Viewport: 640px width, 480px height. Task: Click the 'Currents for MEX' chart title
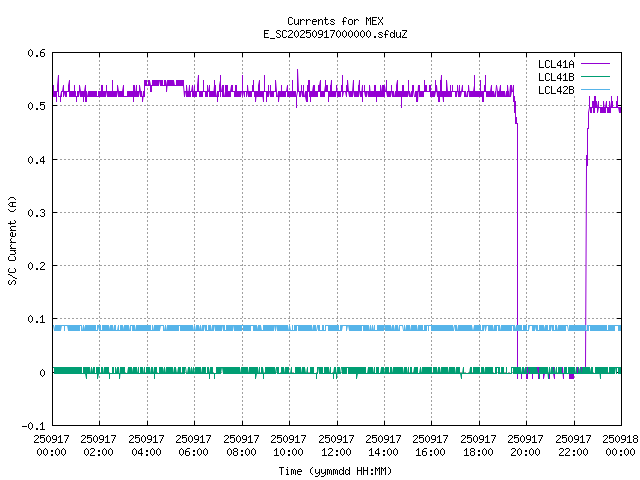334,21
